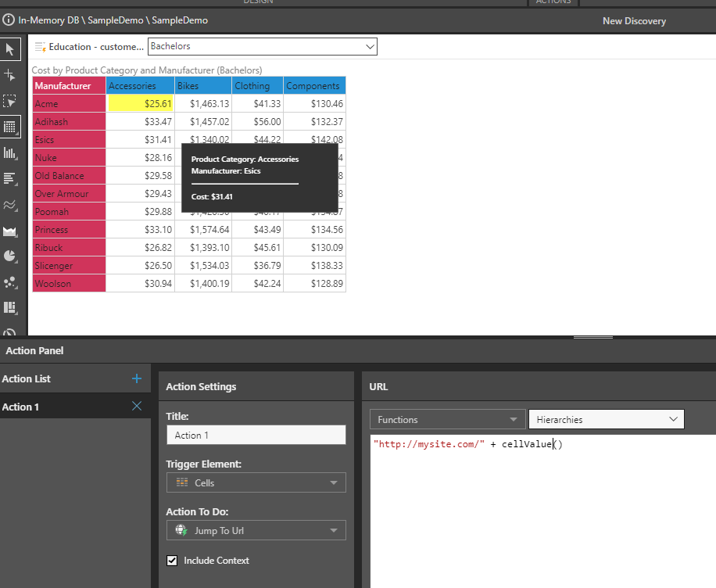Viewport: 716px width, 588px height.
Task: Open the Hierarchies dropdown
Action: click(x=607, y=419)
